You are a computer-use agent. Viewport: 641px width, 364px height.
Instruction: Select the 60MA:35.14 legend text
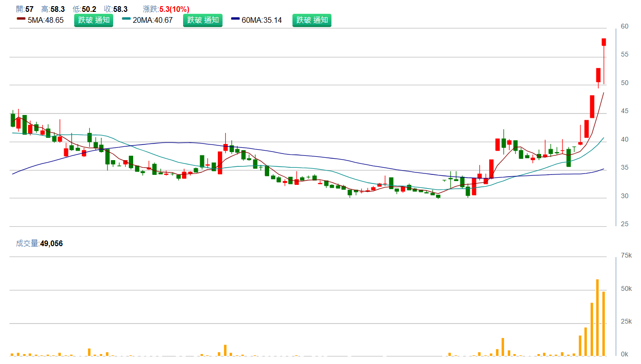pyautogui.click(x=262, y=20)
